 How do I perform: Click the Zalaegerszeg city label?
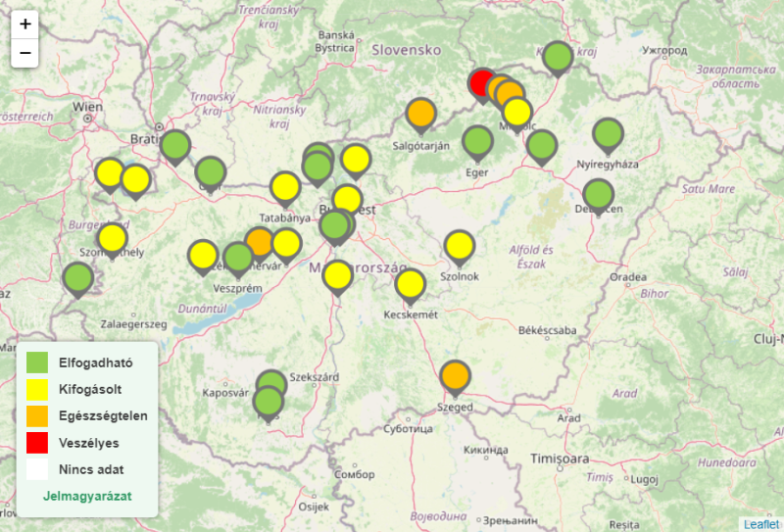133,324
